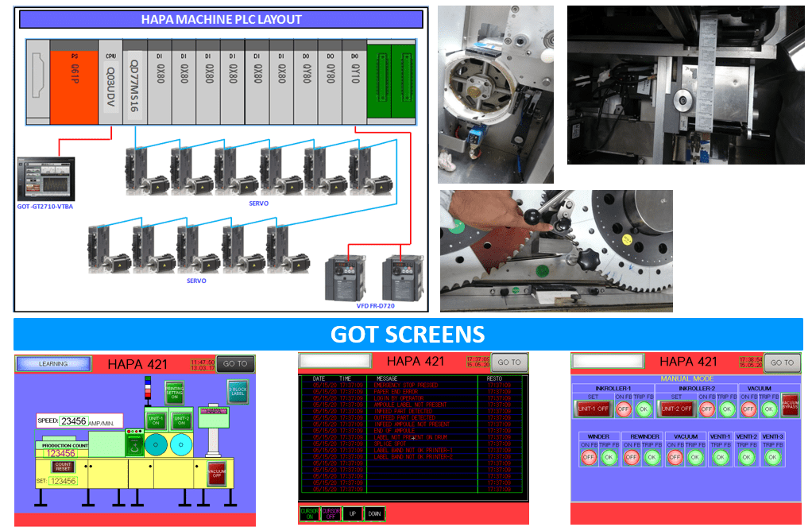
Task: Open GO TO menu on alarm history screen
Action: [509, 362]
